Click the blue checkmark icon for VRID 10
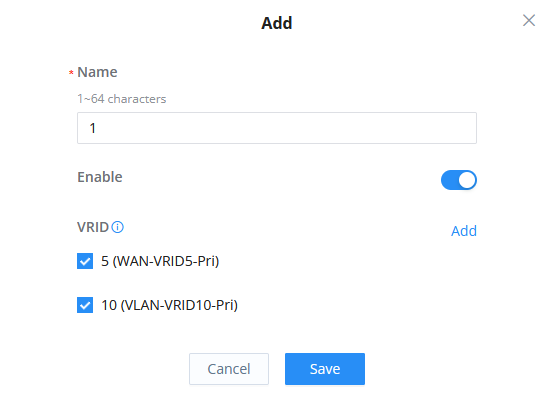The image size is (550, 401). pyautogui.click(x=85, y=305)
